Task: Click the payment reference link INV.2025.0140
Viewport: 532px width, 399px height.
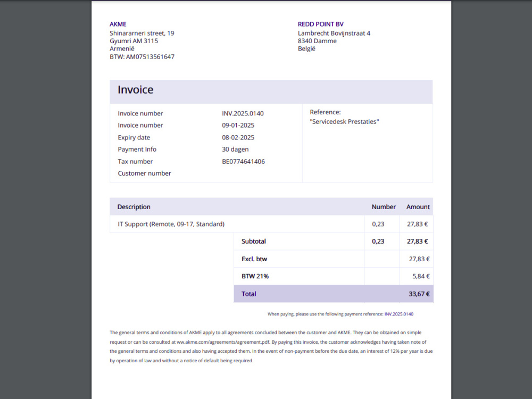Action: (398, 314)
